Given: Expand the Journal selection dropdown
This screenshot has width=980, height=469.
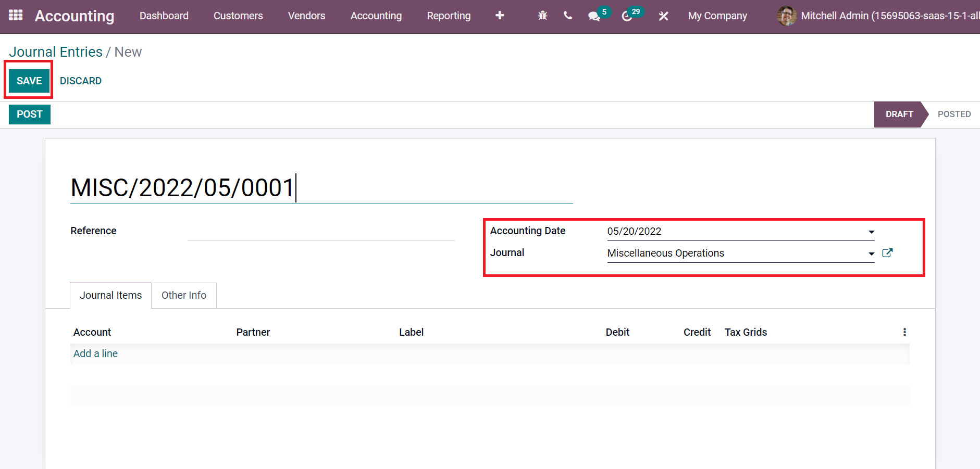Looking at the screenshot, I should coord(871,253).
